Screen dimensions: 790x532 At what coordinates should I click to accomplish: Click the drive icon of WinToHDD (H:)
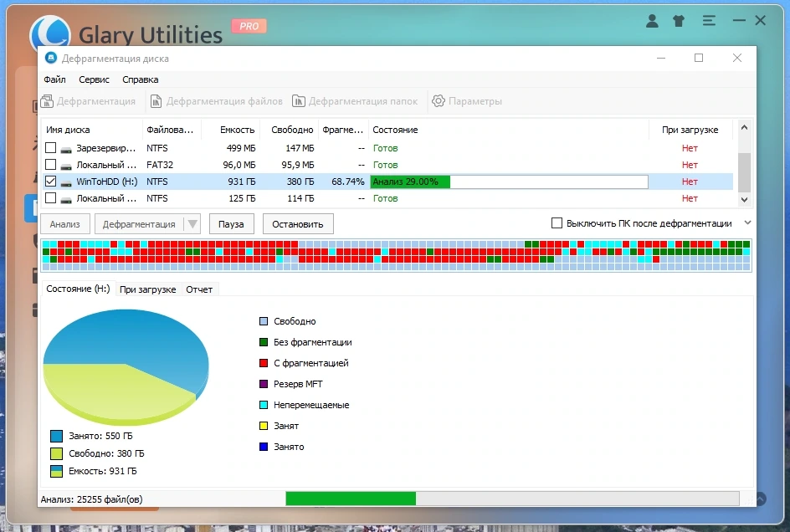(66, 182)
